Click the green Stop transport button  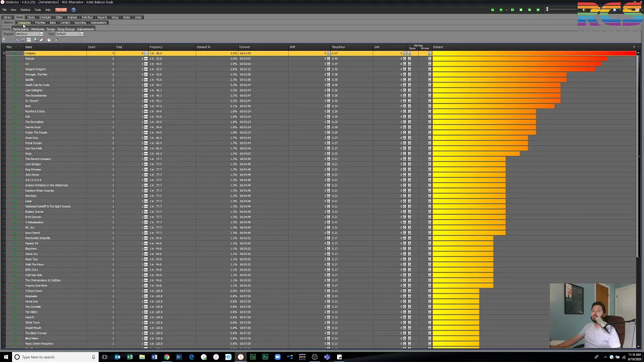click(x=521, y=10)
